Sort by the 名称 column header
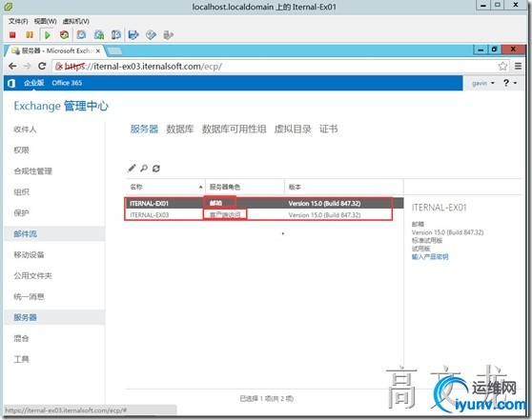 click(x=166, y=187)
